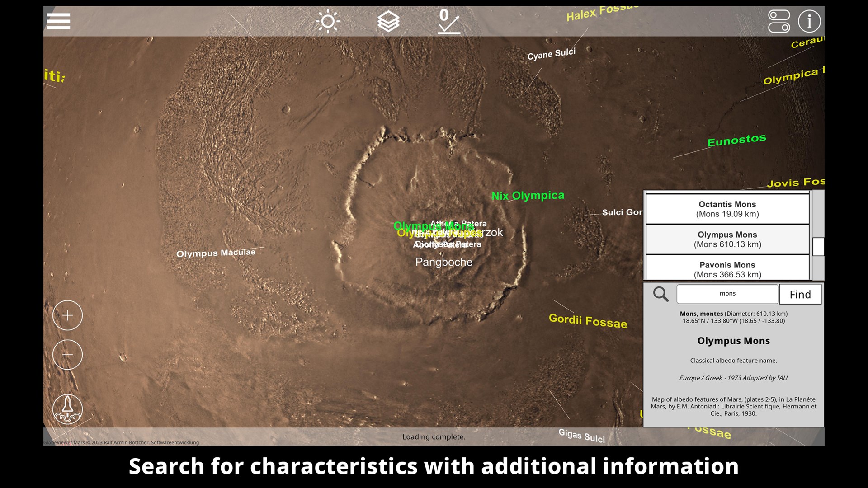
Task: Zoom in with the plus button
Action: (67, 315)
